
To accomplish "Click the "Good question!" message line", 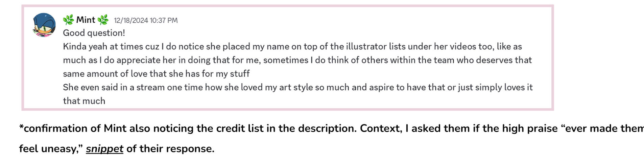I will pyautogui.click(x=94, y=33).
